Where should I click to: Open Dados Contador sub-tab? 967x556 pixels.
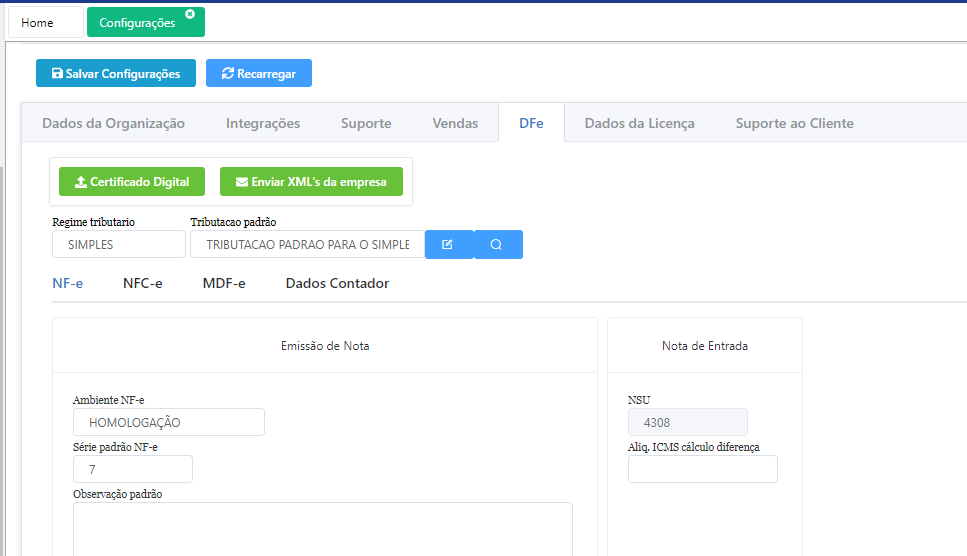(x=337, y=283)
